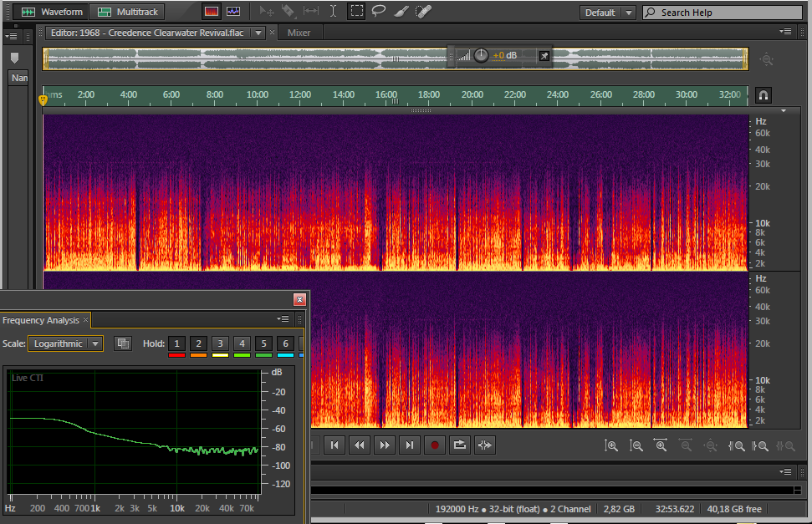Image resolution: width=812 pixels, height=524 pixels.
Task: Select the Frequency Analysis tab
Action: pos(41,320)
